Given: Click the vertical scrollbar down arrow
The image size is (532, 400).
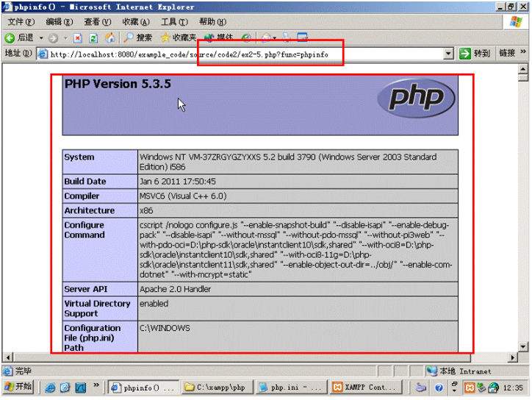Looking at the screenshot, I should 523,346.
